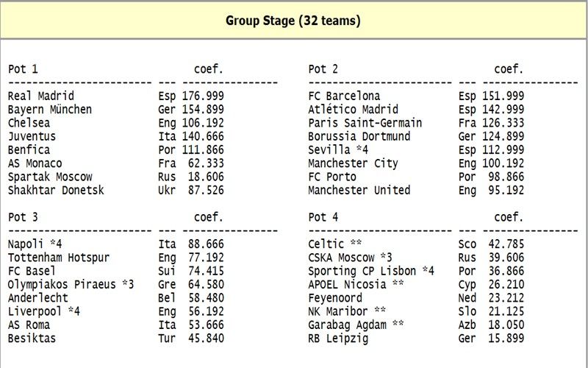
Task: Click the Real Madrid team entry
Action: coord(41,96)
